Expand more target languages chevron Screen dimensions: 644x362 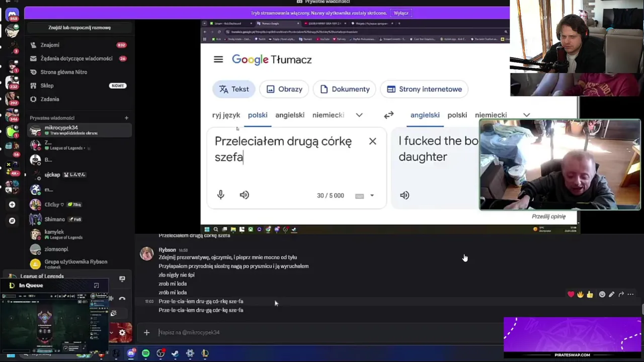point(526,115)
